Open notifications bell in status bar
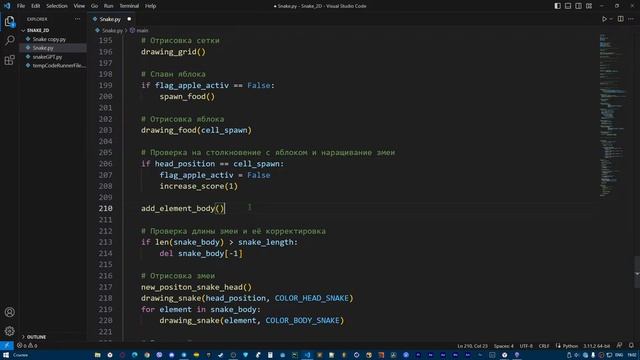This screenshot has height=360, width=640. (x=631, y=345)
